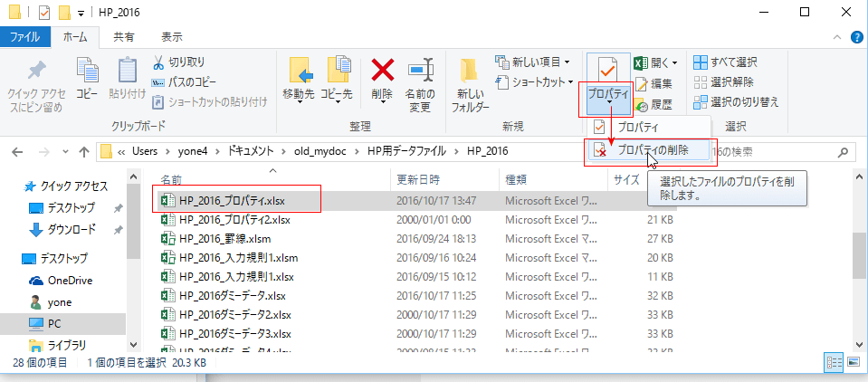Click the Edit (編集) button

point(653,83)
